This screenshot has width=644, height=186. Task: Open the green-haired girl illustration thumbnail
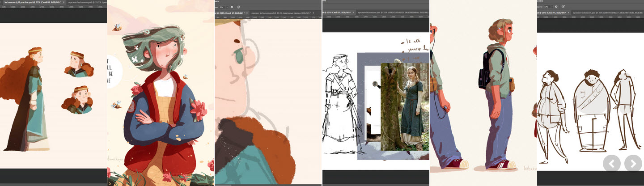(x=161, y=93)
